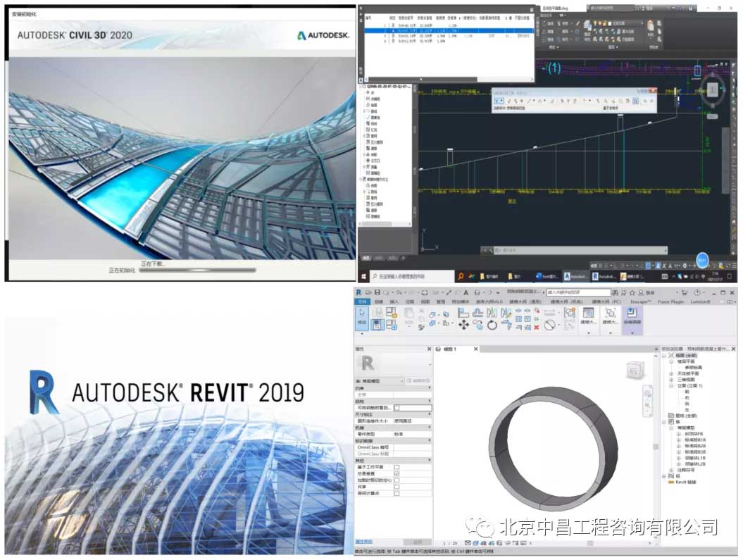Viewport: 743px width, 560px height.
Task: Select the Copy tool beside Move
Action: (477, 325)
